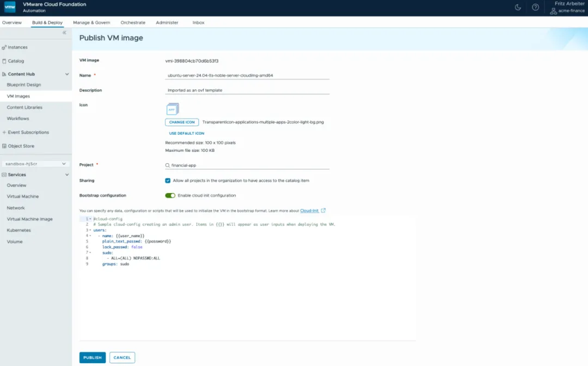Click the Instances sidebar icon

click(4, 47)
